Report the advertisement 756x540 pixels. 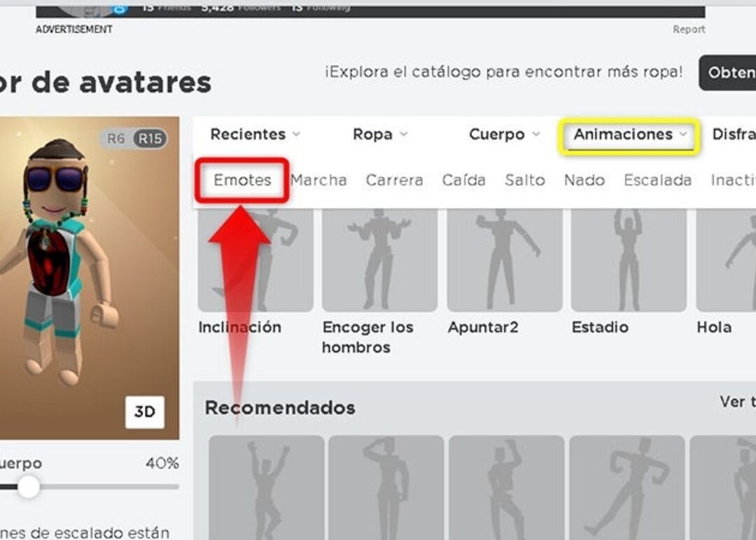coord(689,29)
